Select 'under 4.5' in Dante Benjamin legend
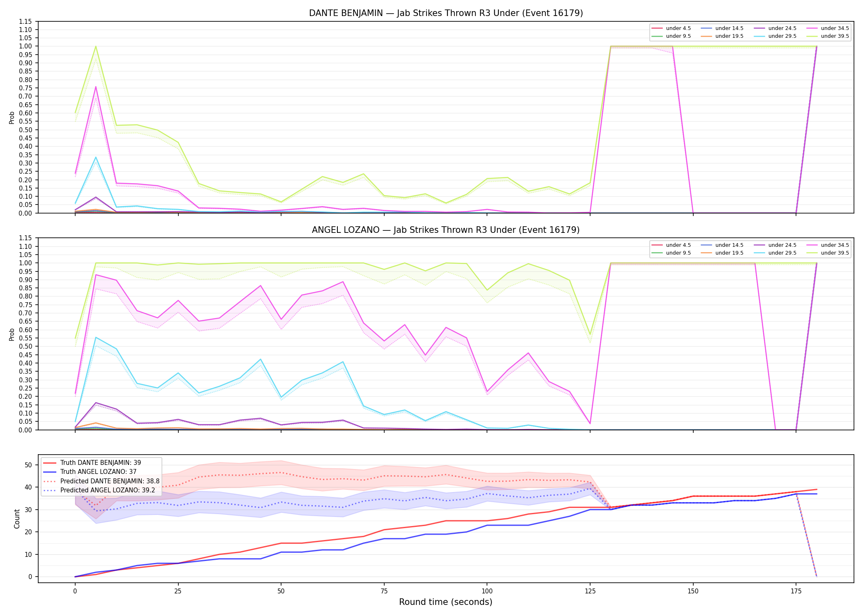The image size is (863, 616). coord(678,28)
